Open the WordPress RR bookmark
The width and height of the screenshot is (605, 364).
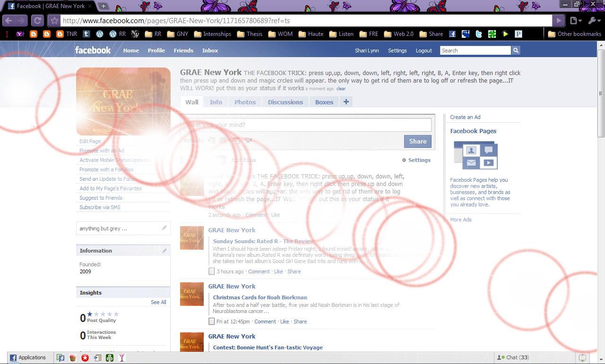tap(117, 34)
